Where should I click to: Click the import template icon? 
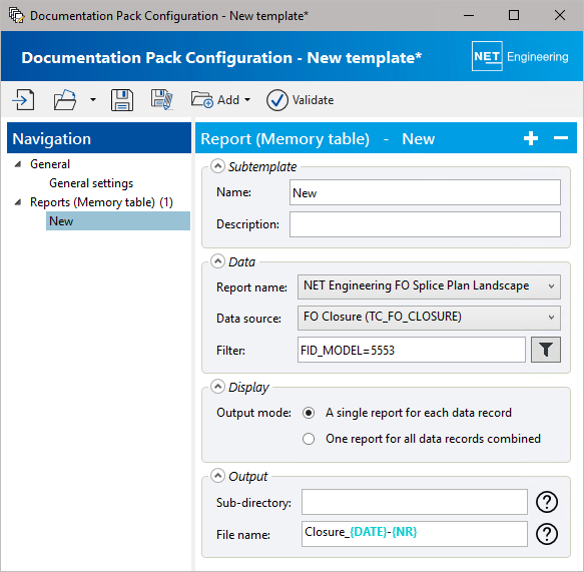click(x=23, y=99)
